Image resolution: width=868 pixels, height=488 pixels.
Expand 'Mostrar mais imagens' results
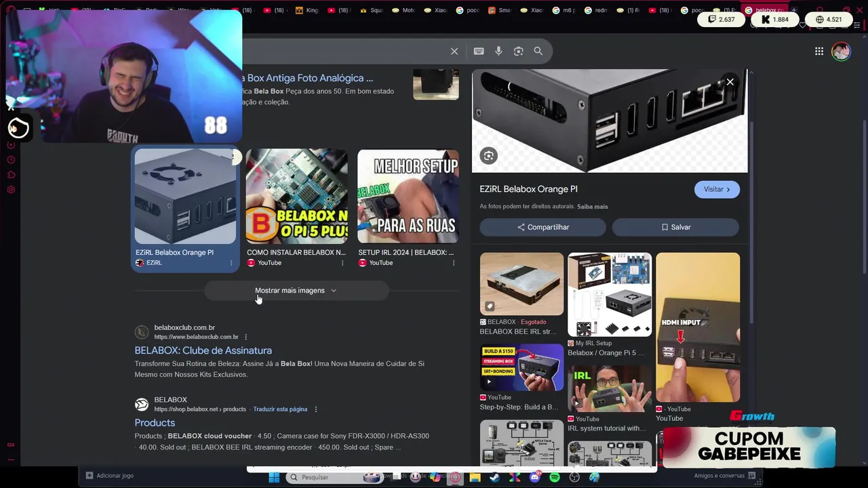click(x=296, y=291)
